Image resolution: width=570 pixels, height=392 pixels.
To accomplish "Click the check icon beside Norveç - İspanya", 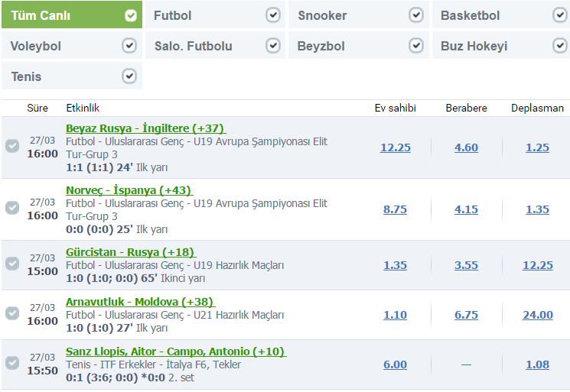I will (12, 208).
